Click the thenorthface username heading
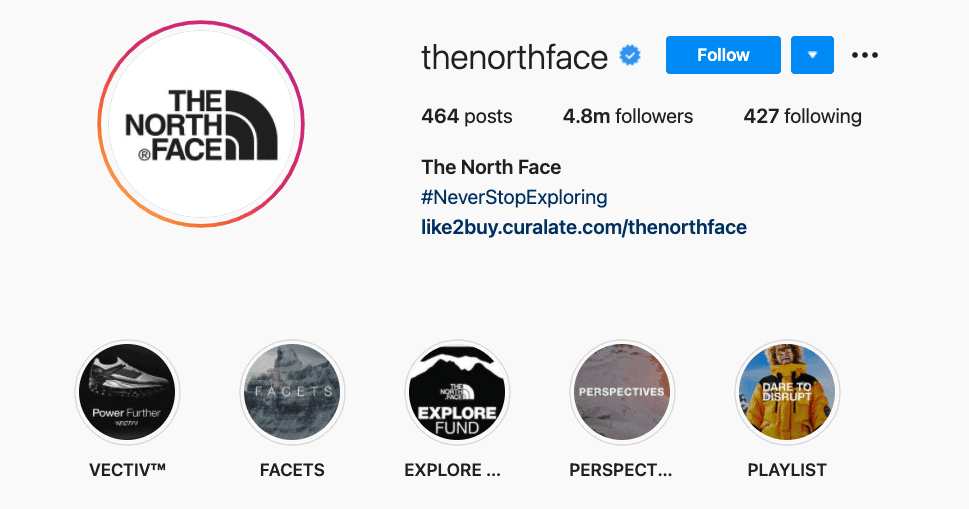Screen dimensions: 969x509 [x=514, y=57]
